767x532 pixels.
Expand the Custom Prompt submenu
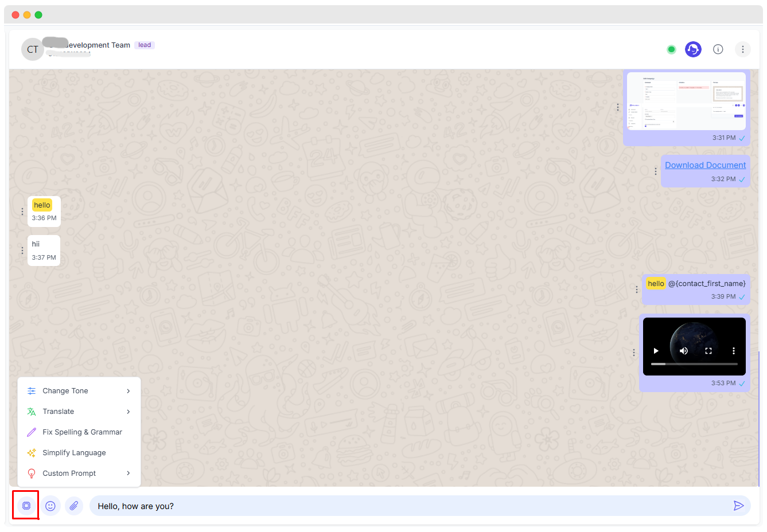point(79,473)
